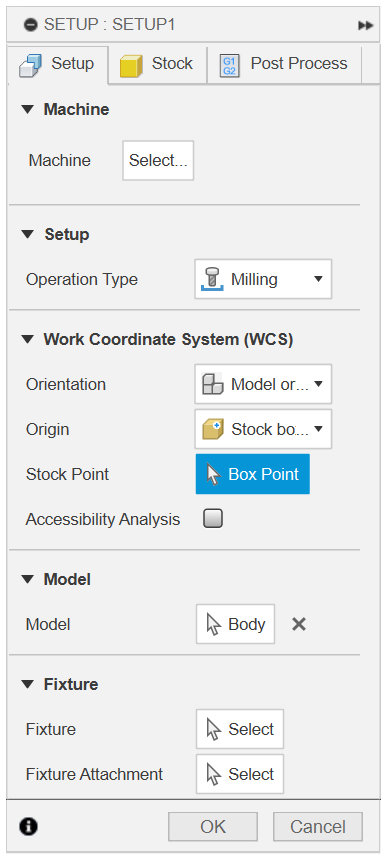The width and height of the screenshot is (383, 854).
Task: Click the Fixture Select button
Action: [x=240, y=729]
